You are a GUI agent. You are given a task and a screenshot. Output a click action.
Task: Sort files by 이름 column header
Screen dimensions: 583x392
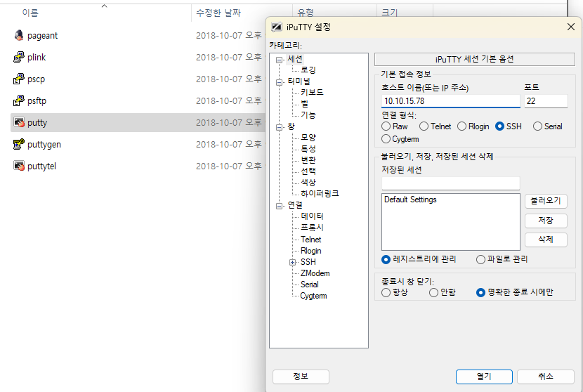(30, 13)
